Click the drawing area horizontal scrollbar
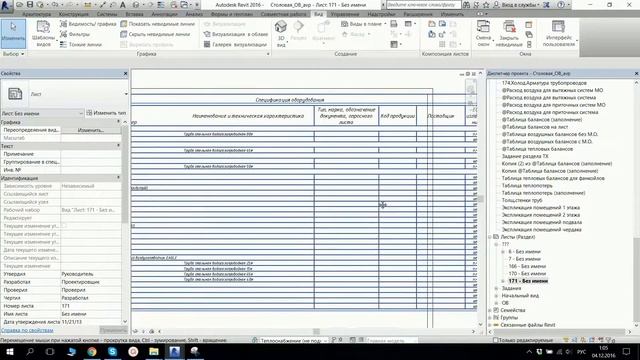This screenshot has height=360, width=640. click(x=316, y=331)
